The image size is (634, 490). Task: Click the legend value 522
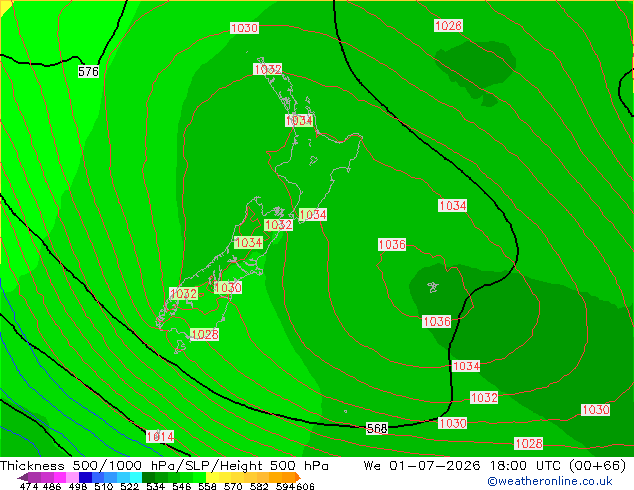pos(129,486)
